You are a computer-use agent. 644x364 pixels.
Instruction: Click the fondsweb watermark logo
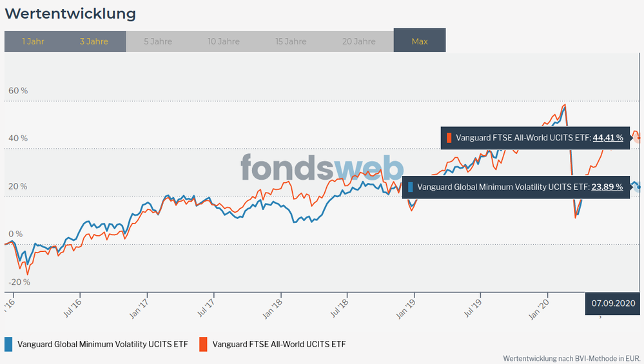point(322,169)
